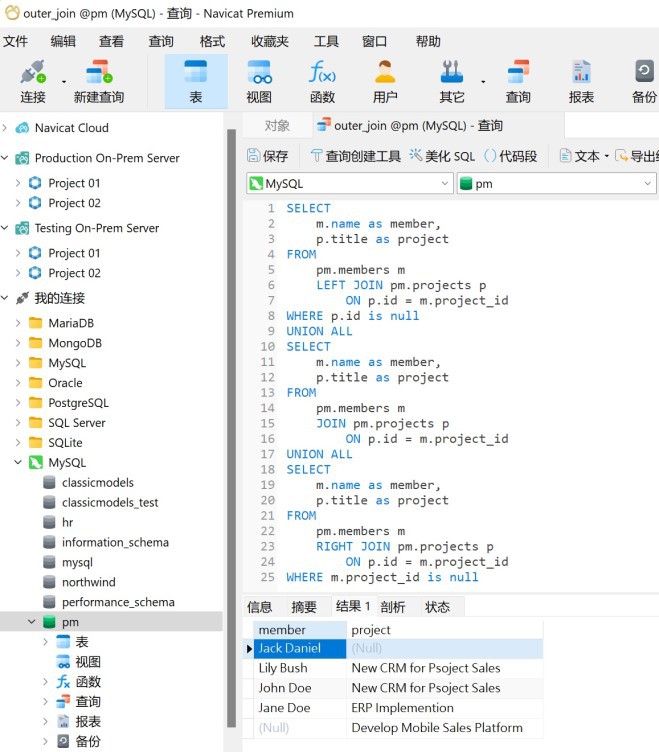Expand the Navicat Cloud node
The image size is (659, 752).
[x=5, y=128]
